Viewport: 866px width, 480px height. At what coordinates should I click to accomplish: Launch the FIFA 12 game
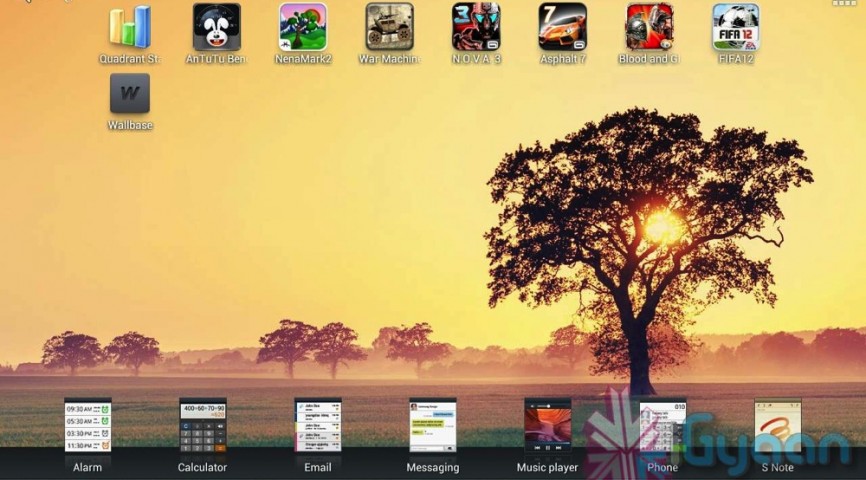[735, 28]
